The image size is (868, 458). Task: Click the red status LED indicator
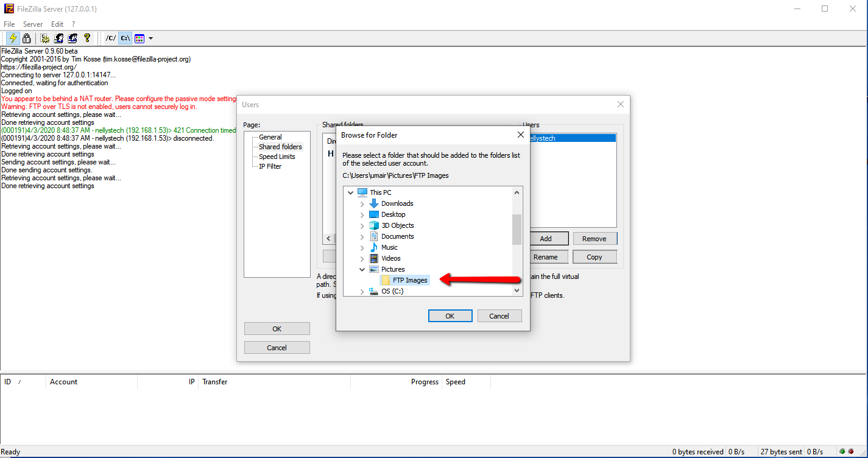tap(851, 452)
